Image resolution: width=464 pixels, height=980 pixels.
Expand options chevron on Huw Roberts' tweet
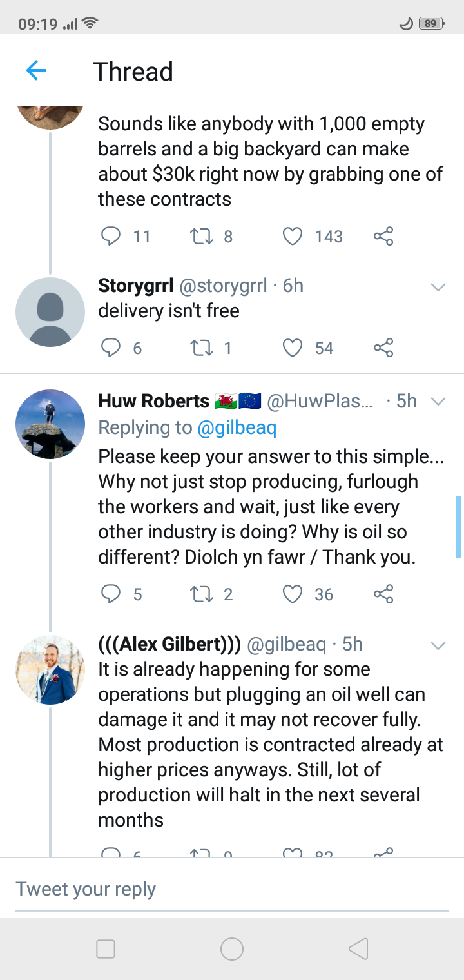pos(438,402)
